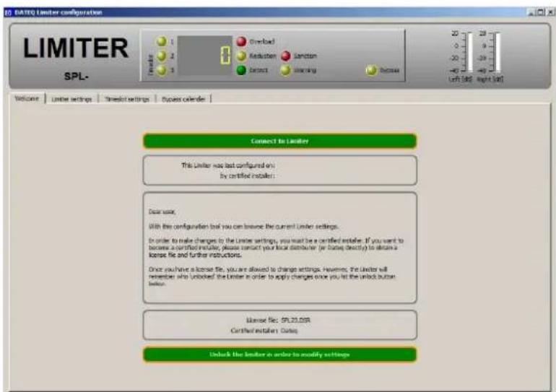556x392 pixels.
Task: Click the Connect to Limiter button
Action: (279, 141)
